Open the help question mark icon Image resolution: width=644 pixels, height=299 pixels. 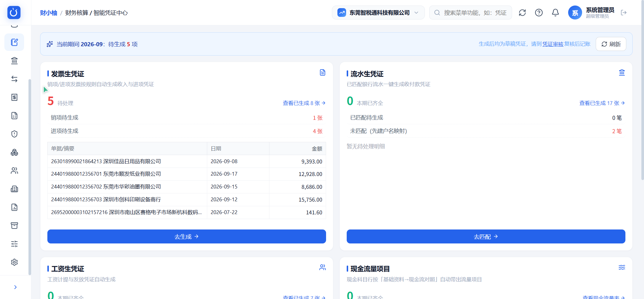point(539,13)
